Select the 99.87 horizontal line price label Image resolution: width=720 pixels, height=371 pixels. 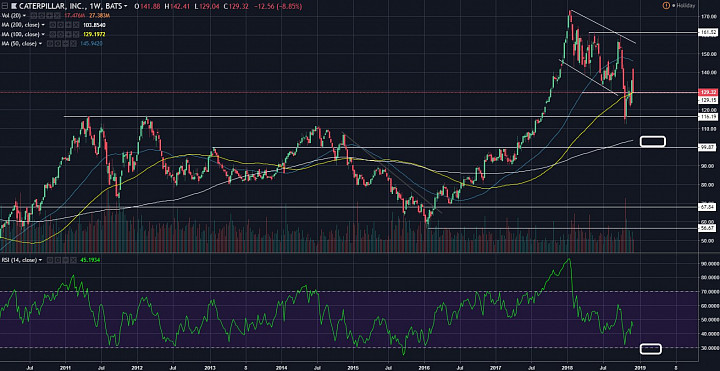click(x=707, y=147)
